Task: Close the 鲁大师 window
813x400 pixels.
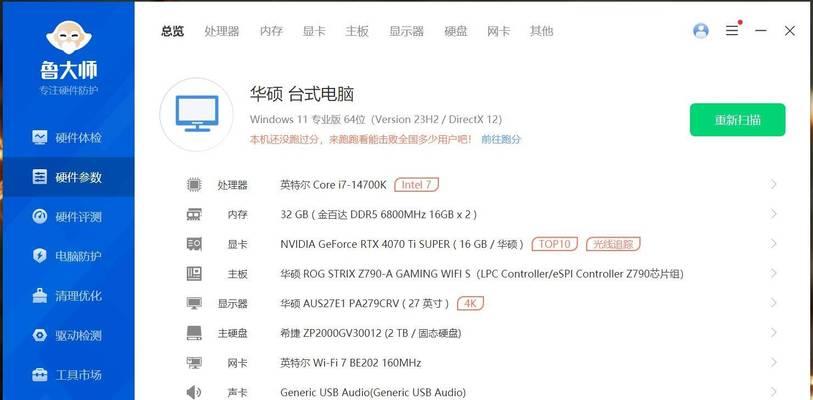Action: click(x=790, y=31)
